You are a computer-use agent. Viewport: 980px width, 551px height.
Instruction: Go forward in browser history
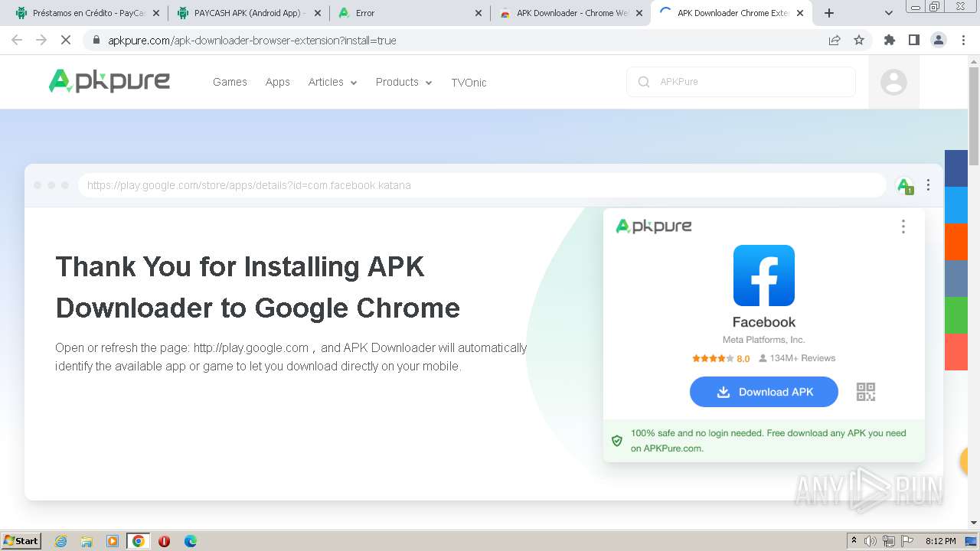coord(41,40)
